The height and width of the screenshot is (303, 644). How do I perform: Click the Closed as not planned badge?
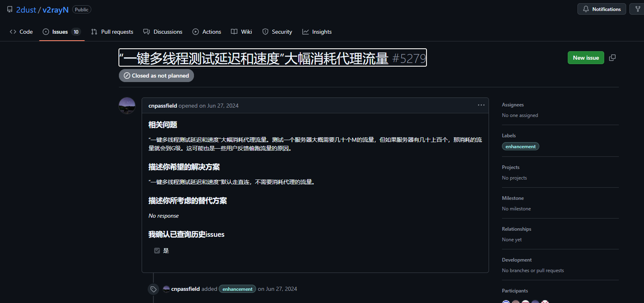tap(156, 76)
